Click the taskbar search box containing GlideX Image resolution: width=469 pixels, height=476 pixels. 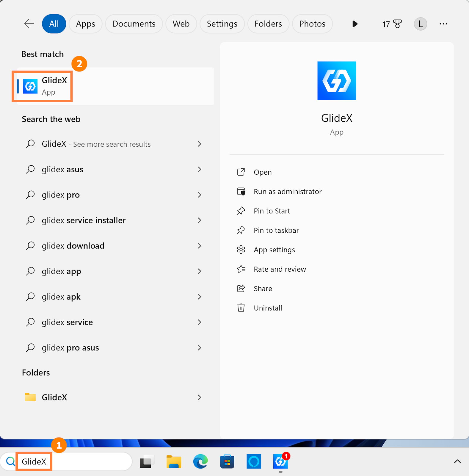(67, 461)
